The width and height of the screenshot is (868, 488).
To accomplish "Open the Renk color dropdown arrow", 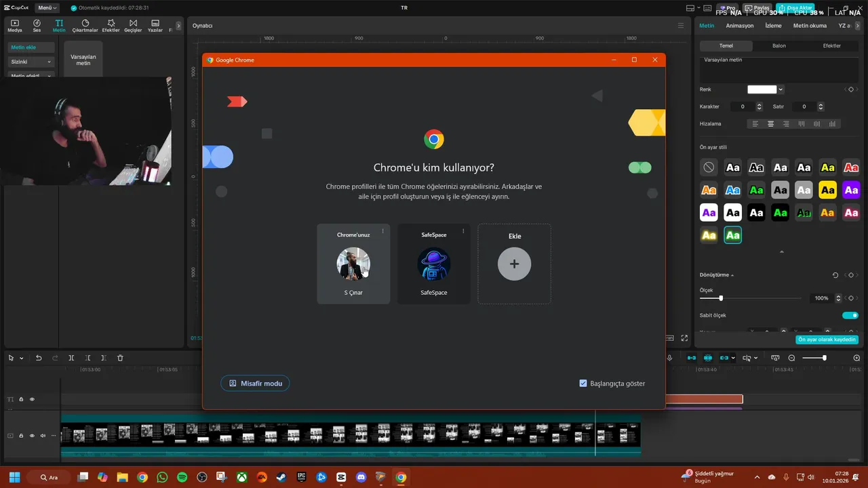I will (x=781, y=89).
